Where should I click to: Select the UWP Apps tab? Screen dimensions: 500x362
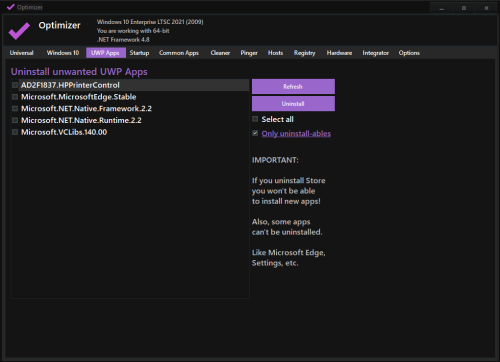tap(106, 53)
